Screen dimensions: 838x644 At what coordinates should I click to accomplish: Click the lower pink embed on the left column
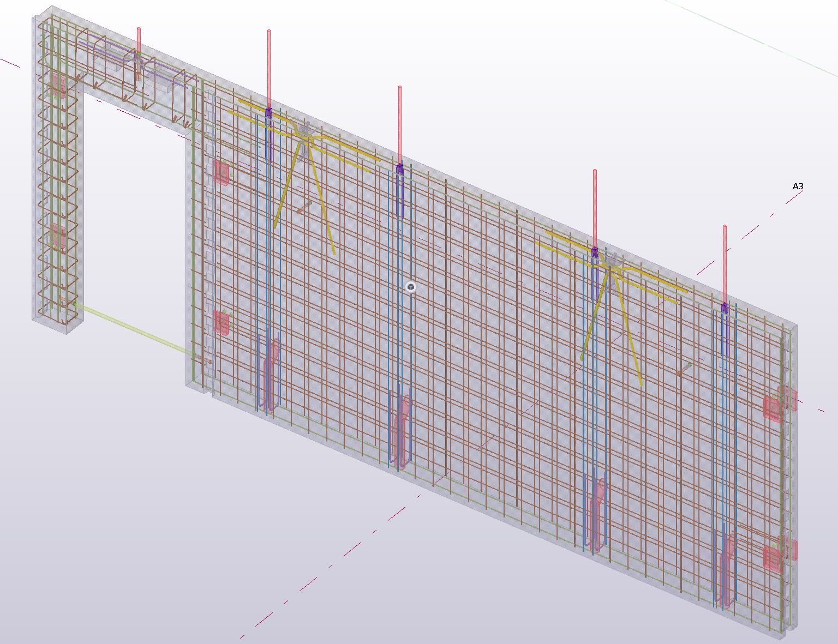pos(57,237)
